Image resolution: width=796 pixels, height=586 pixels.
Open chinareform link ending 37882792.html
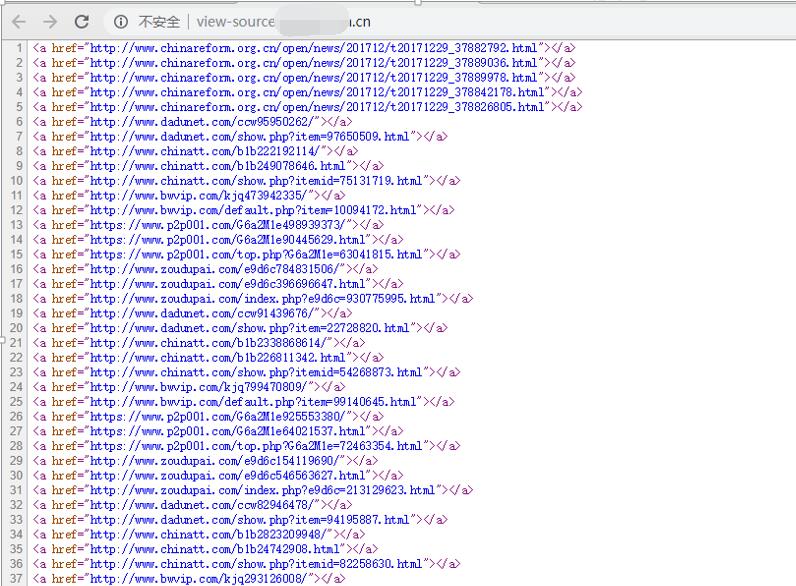coord(313,48)
